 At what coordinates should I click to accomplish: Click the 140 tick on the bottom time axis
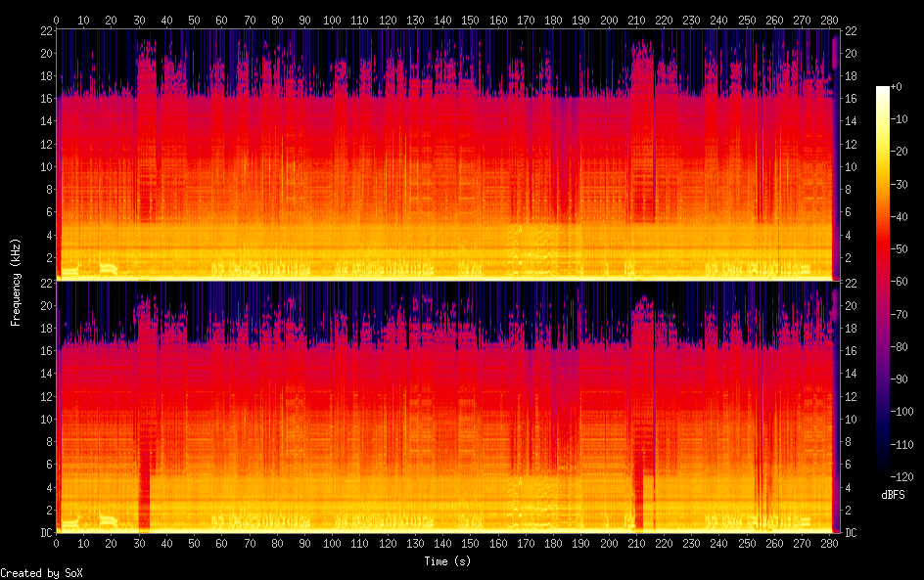pyautogui.click(x=443, y=544)
